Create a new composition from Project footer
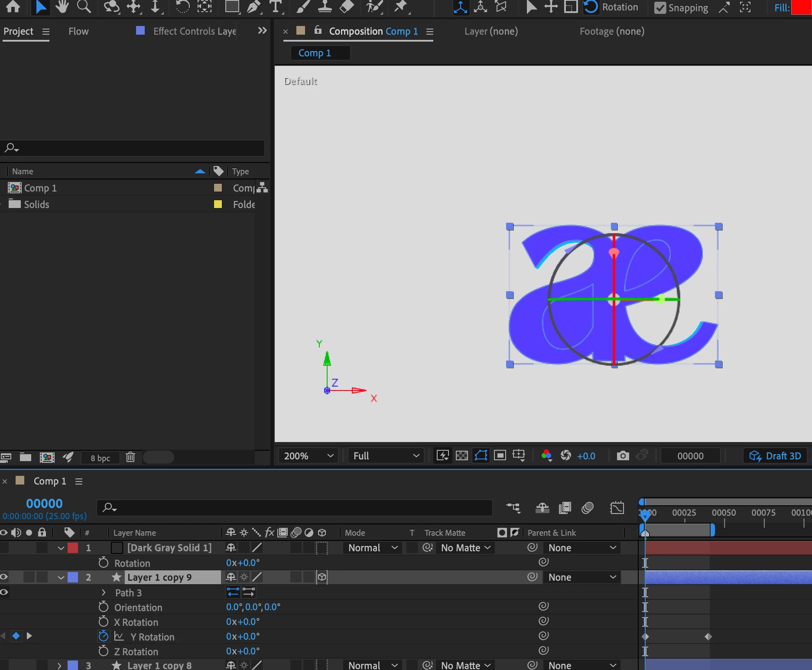 coord(47,457)
